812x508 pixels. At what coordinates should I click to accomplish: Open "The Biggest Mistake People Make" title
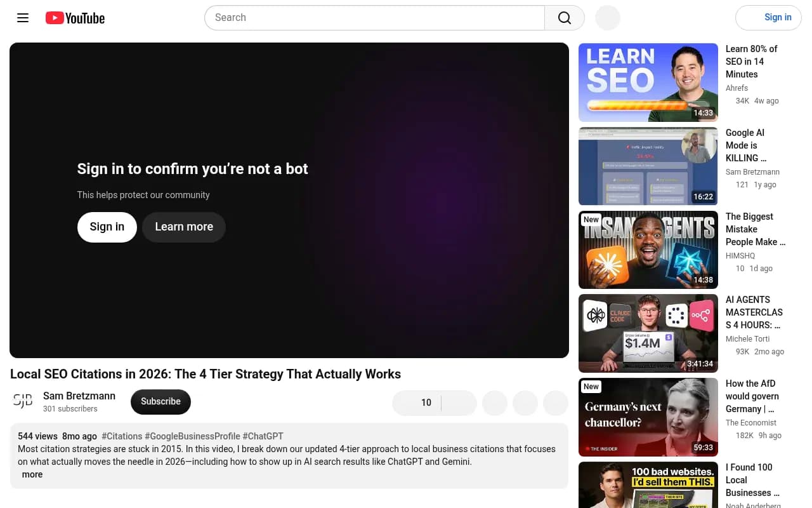(x=756, y=229)
